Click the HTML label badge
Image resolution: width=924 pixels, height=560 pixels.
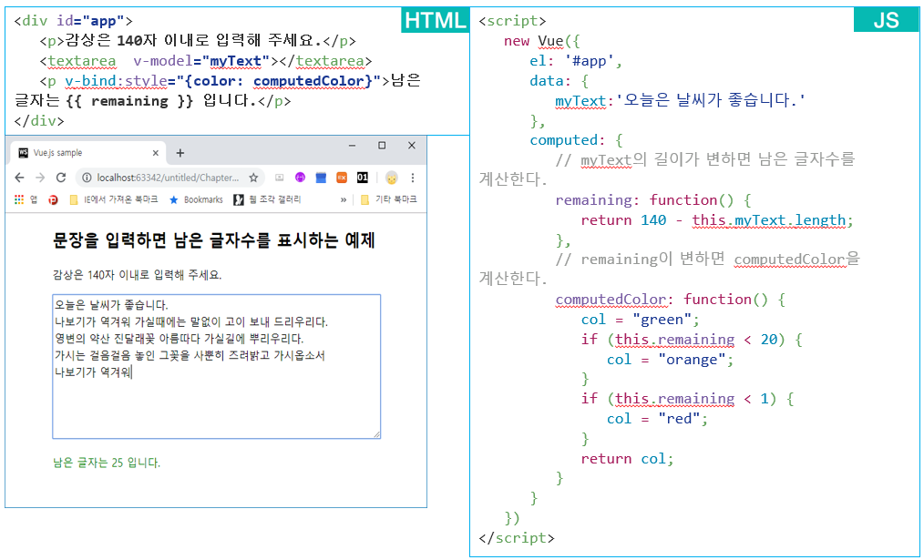tap(435, 20)
